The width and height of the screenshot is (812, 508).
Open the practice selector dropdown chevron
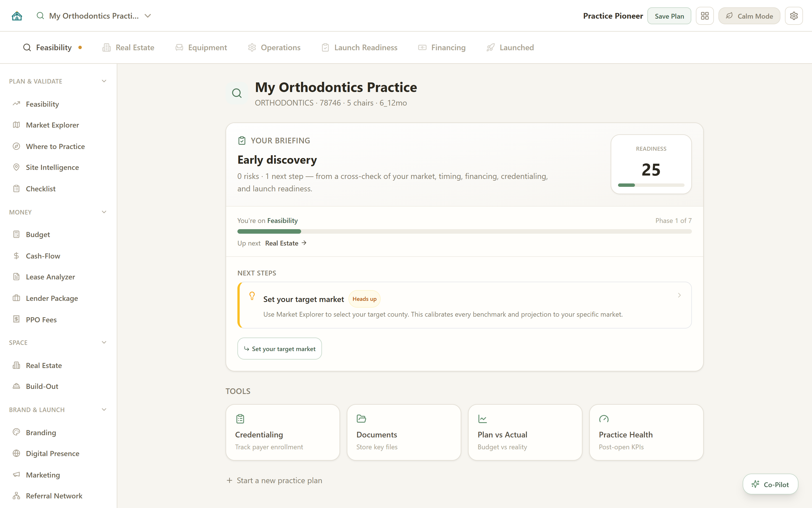pyautogui.click(x=148, y=16)
